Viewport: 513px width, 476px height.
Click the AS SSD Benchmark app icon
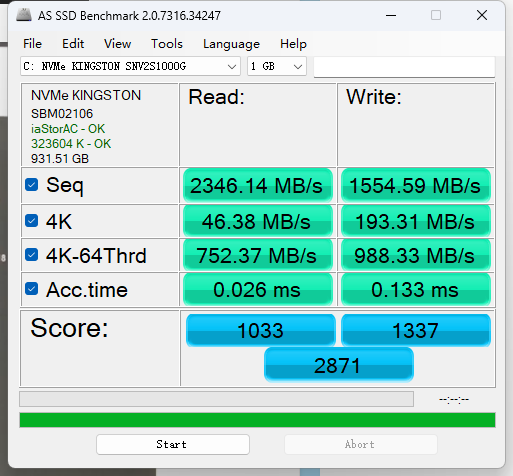tap(24, 15)
